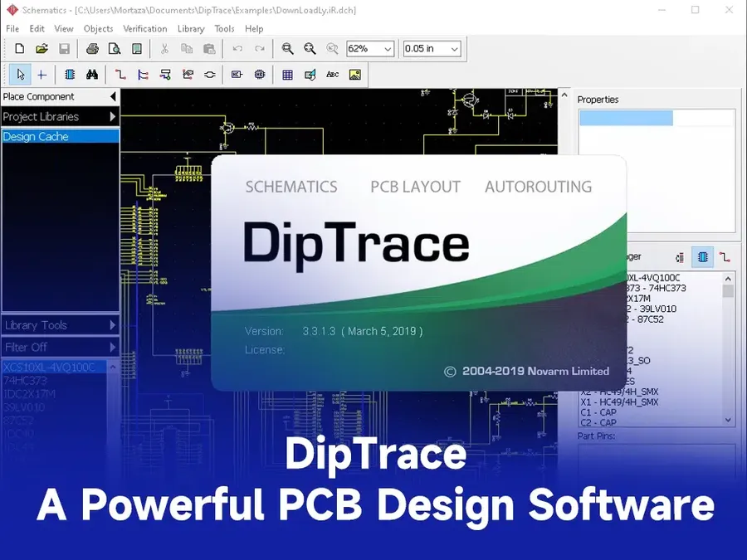
Task: Open the Edit menu
Action: [37, 28]
